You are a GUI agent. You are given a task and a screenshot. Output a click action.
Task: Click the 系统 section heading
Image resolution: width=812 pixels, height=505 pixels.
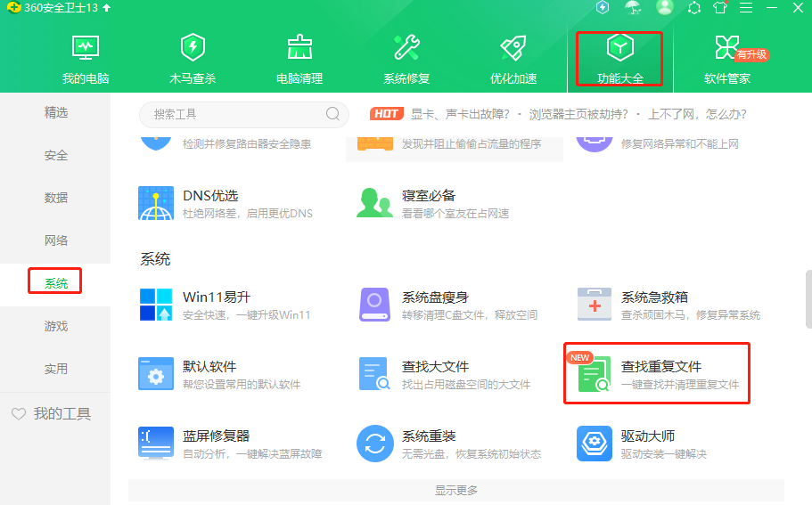click(155, 258)
